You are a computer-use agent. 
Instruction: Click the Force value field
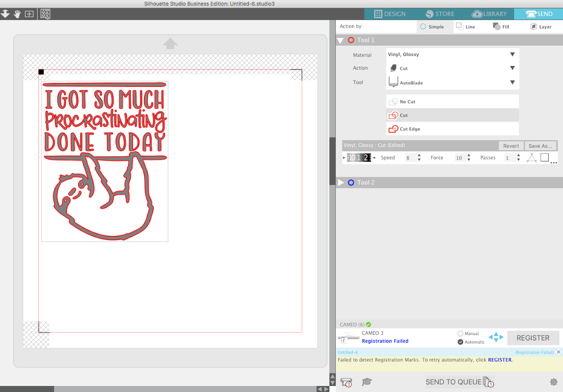click(x=460, y=158)
